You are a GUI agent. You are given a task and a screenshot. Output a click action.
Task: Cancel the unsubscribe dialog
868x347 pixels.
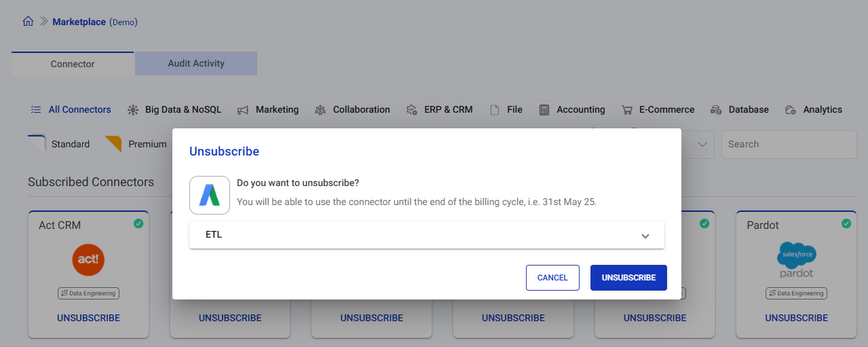(x=552, y=278)
